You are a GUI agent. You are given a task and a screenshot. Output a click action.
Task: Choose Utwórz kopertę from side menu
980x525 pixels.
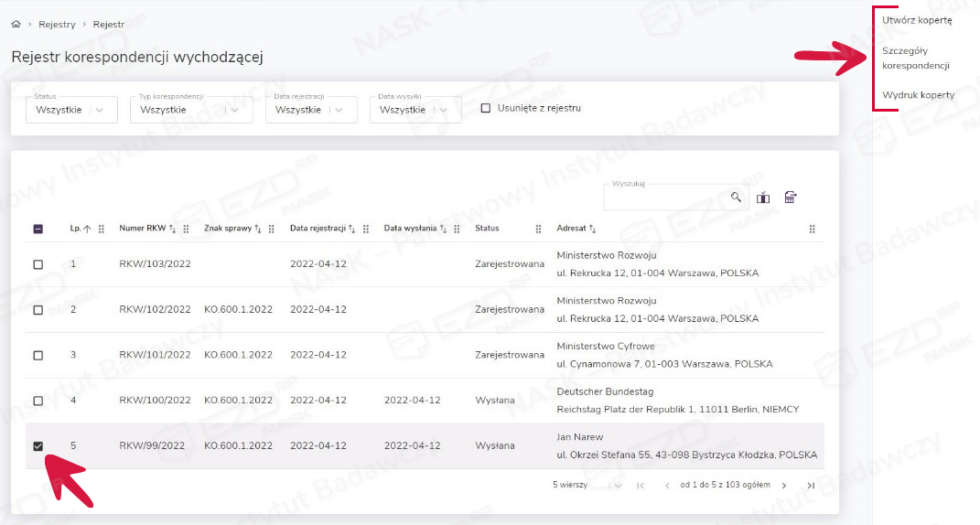(x=917, y=20)
